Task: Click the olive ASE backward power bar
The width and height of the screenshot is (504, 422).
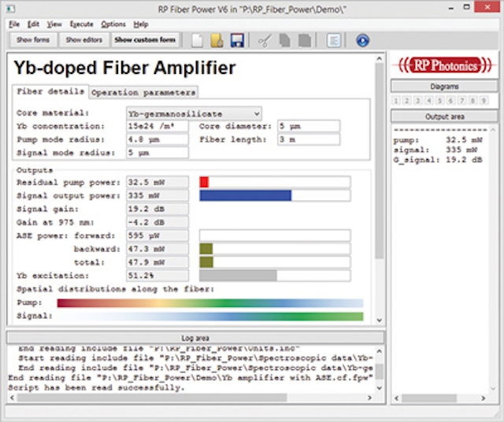Action: tap(206, 249)
